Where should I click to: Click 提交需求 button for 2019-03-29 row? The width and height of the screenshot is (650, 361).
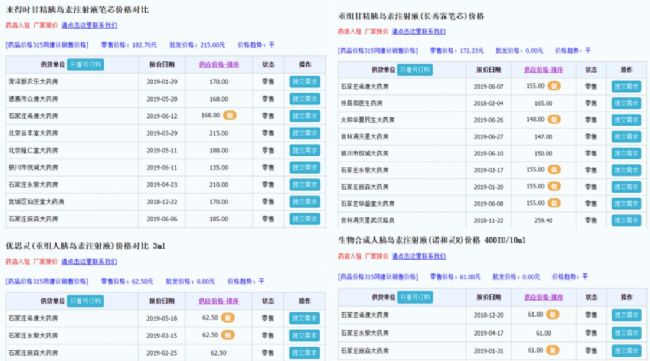(x=305, y=133)
